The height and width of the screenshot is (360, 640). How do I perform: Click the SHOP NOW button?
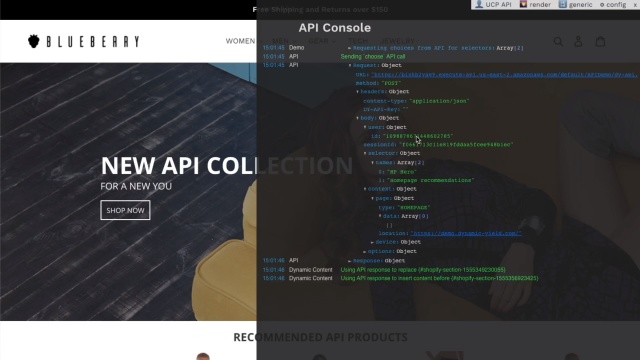pyautogui.click(x=125, y=210)
